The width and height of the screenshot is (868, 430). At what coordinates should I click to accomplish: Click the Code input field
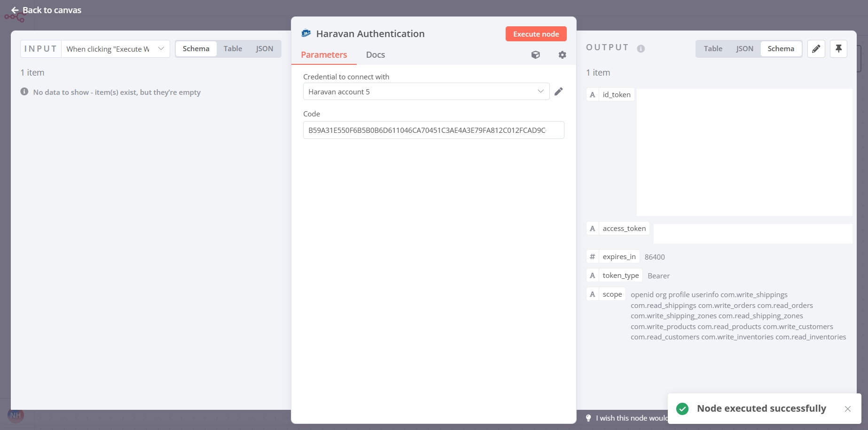[433, 130]
